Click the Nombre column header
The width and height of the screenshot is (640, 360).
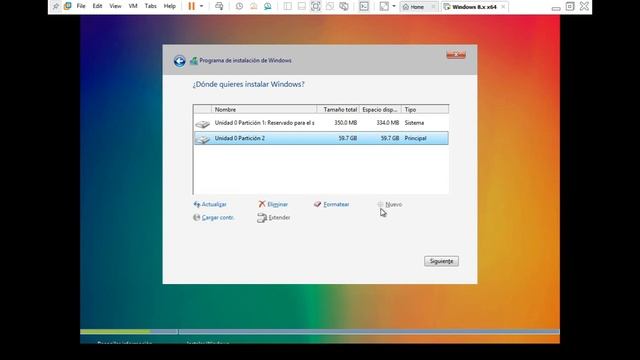(264, 109)
